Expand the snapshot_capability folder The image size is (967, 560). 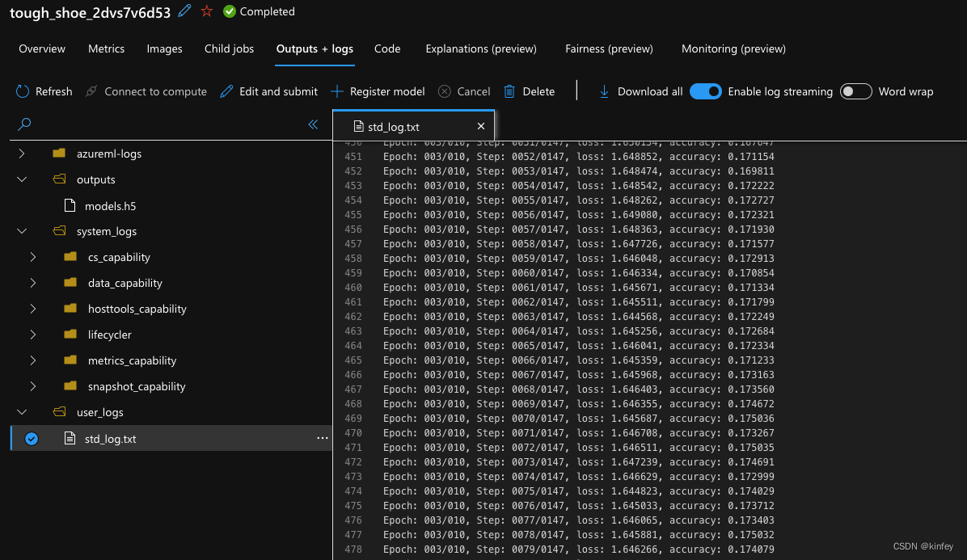(32, 386)
